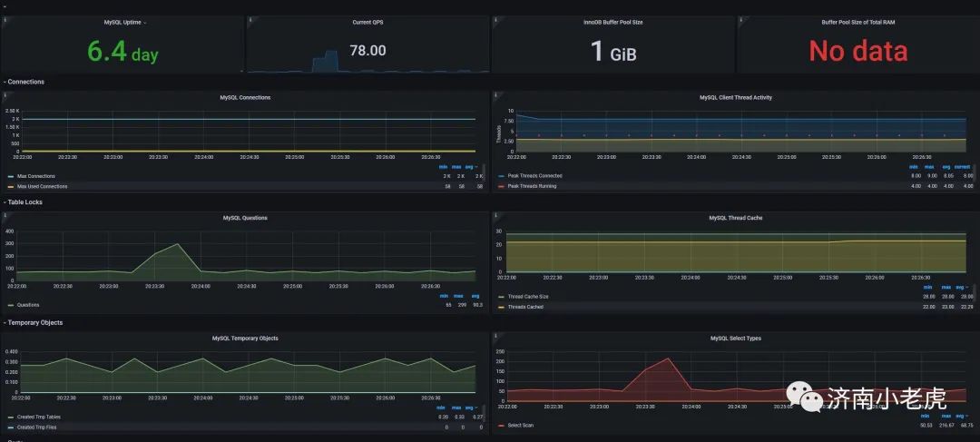Click the Select Scan series color swatch

coord(501,426)
